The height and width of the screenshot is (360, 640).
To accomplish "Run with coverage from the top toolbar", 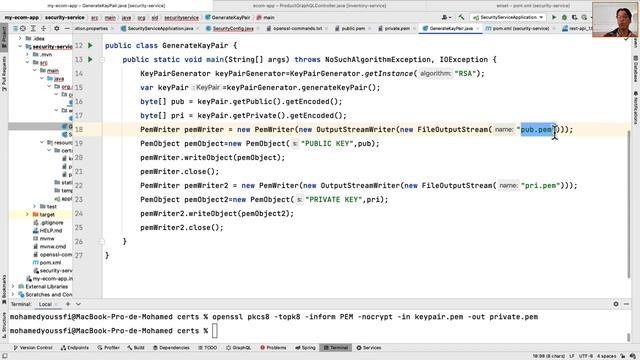I will (575, 18).
